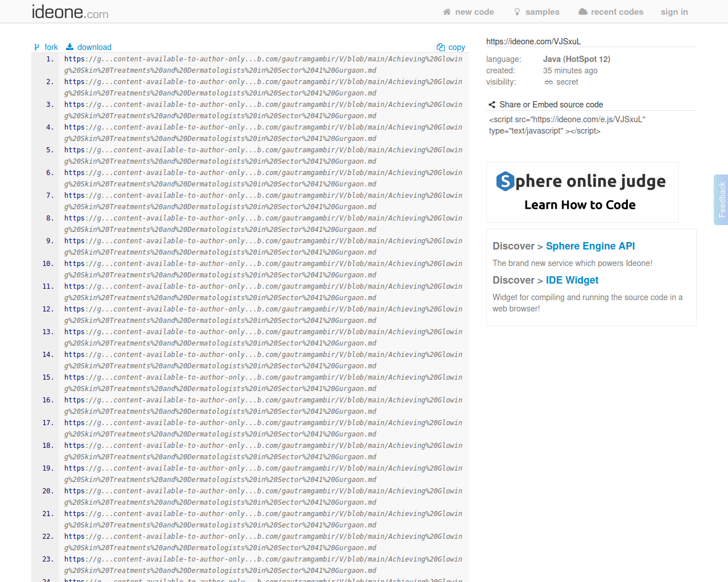The width and height of the screenshot is (728, 582).
Task: Click the secret visibility glasses icon
Action: coord(549,82)
